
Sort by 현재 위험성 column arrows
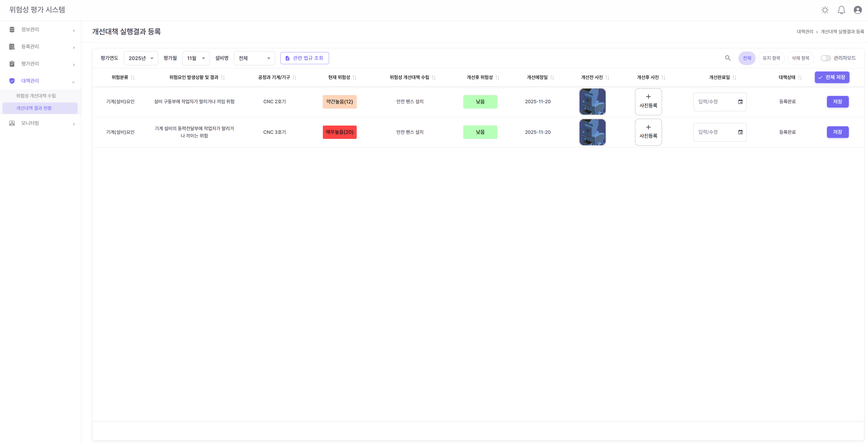point(354,78)
